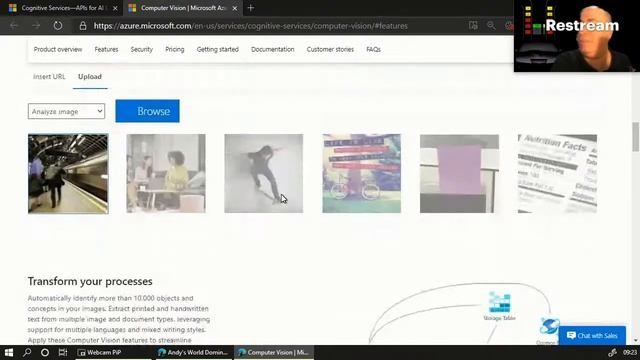Select the subway station sample image

pyautogui.click(x=68, y=173)
